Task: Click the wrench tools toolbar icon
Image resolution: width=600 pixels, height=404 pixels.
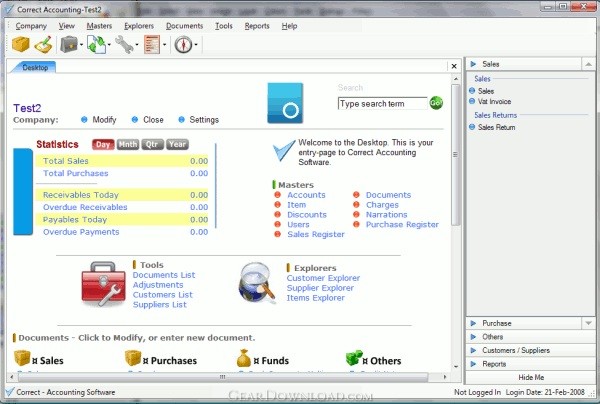Action: [x=124, y=44]
